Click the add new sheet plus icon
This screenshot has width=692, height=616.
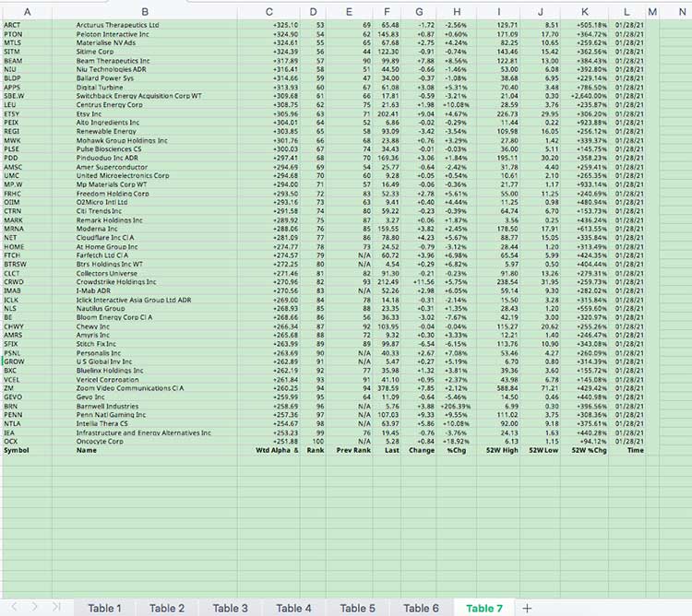click(527, 608)
